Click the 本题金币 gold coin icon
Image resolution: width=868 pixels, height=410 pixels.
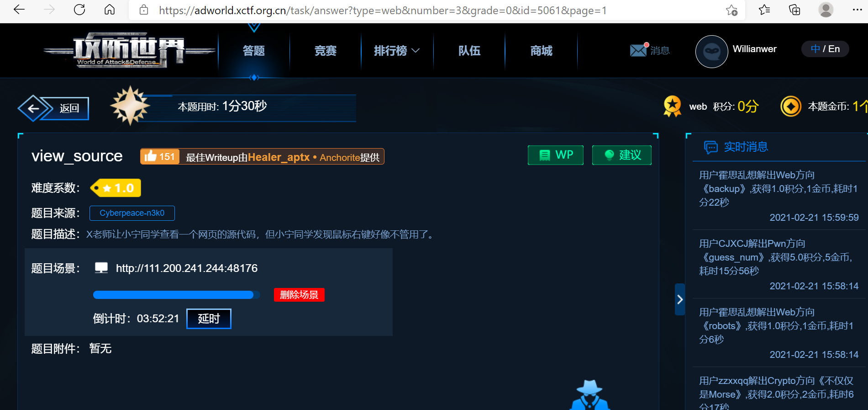pyautogui.click(x=791, y=106)
